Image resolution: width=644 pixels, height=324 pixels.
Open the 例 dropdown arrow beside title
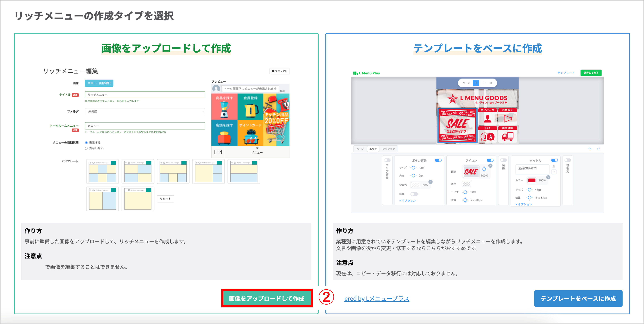coord(554,172)
